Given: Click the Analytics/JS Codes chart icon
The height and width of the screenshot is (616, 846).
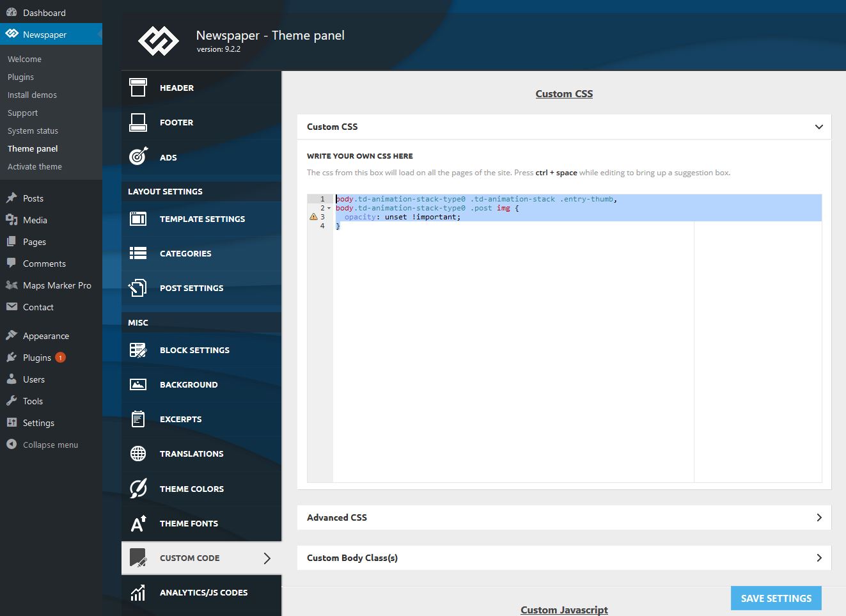Looking at the screenshot, I should (x=138, y=592).
